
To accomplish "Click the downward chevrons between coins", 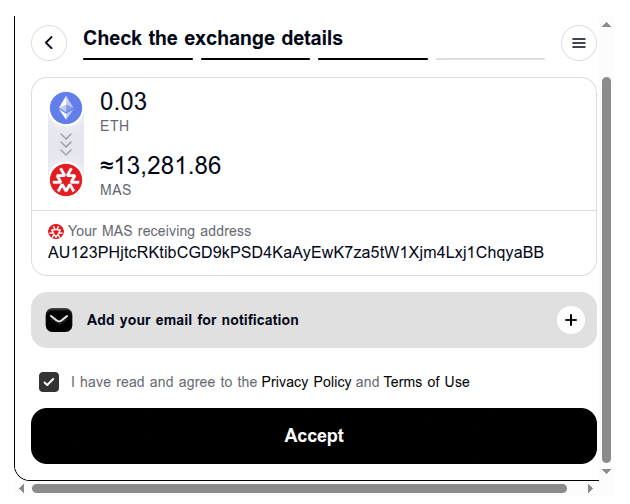I will (66, 144).
